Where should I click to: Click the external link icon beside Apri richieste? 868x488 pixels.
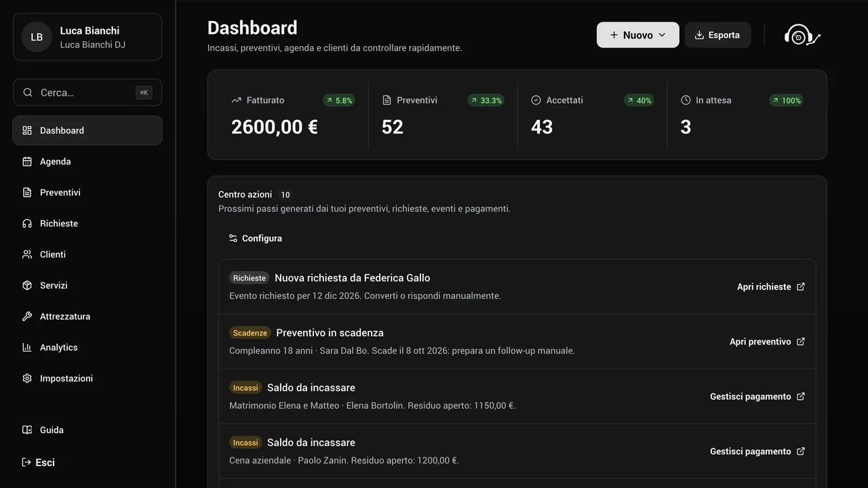801,287
